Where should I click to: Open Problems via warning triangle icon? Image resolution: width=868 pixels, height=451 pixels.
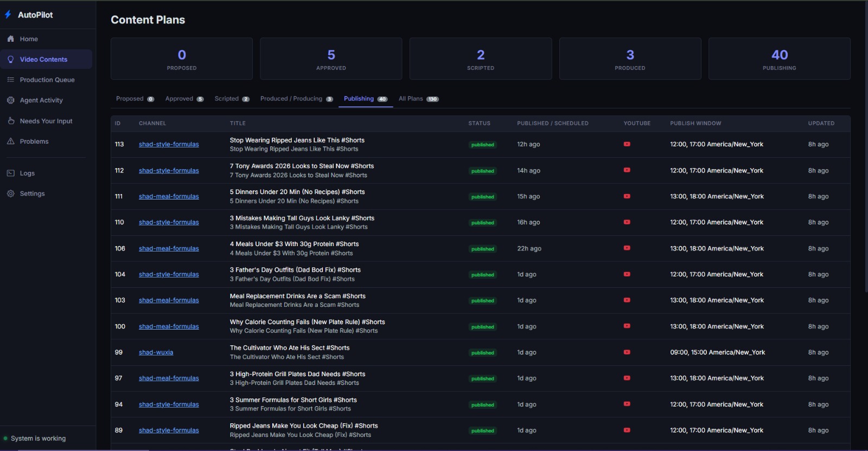[10, 141]
